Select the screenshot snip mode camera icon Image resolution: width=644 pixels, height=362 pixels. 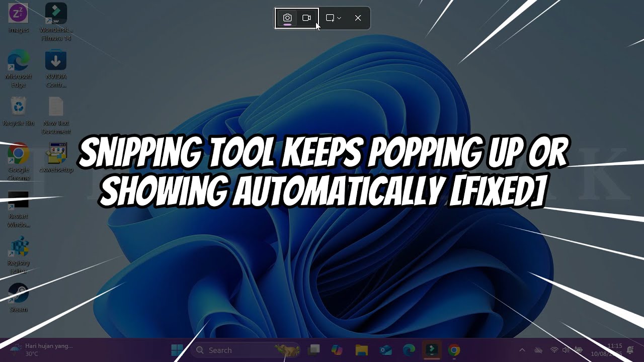pyautogui.click(x=287, y=18)
